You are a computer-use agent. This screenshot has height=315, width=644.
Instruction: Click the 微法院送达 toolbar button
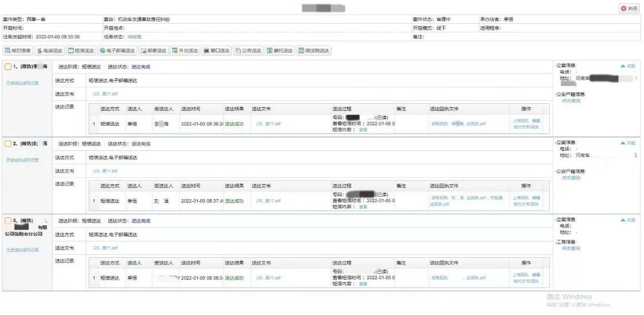pyautogui.click(x=314, y=51)
